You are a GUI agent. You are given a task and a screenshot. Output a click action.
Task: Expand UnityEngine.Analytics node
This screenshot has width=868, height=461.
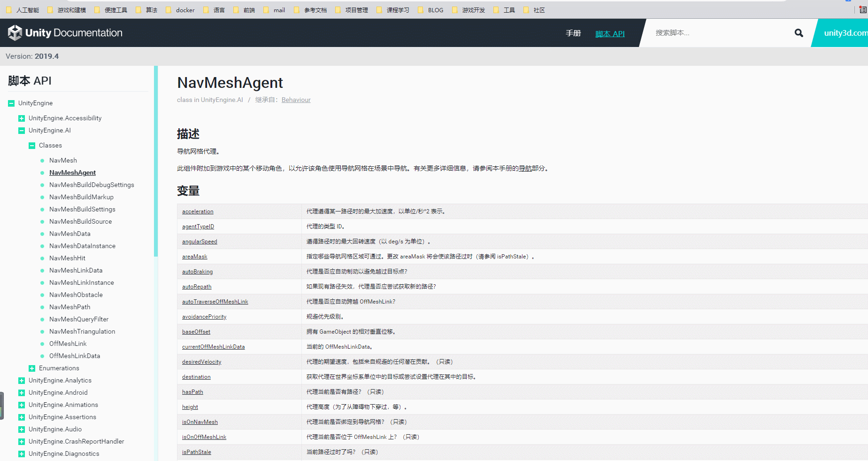click(22, 381)
